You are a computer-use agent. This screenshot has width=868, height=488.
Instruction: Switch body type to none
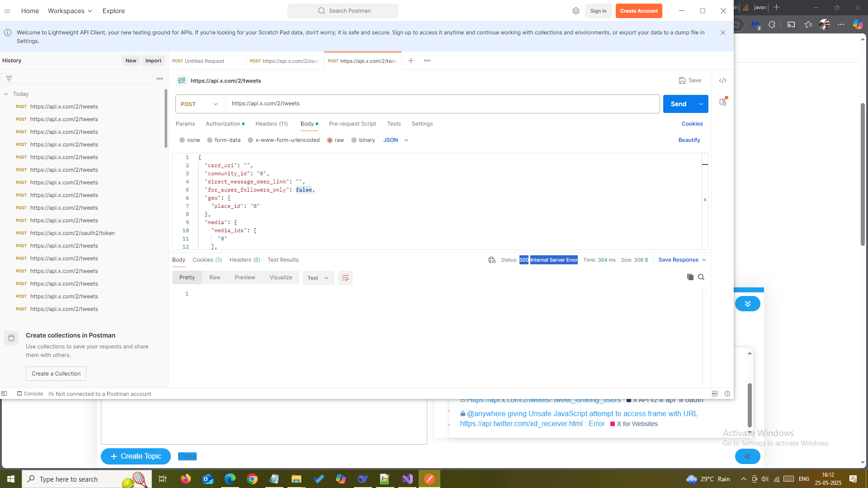[189, 140]
